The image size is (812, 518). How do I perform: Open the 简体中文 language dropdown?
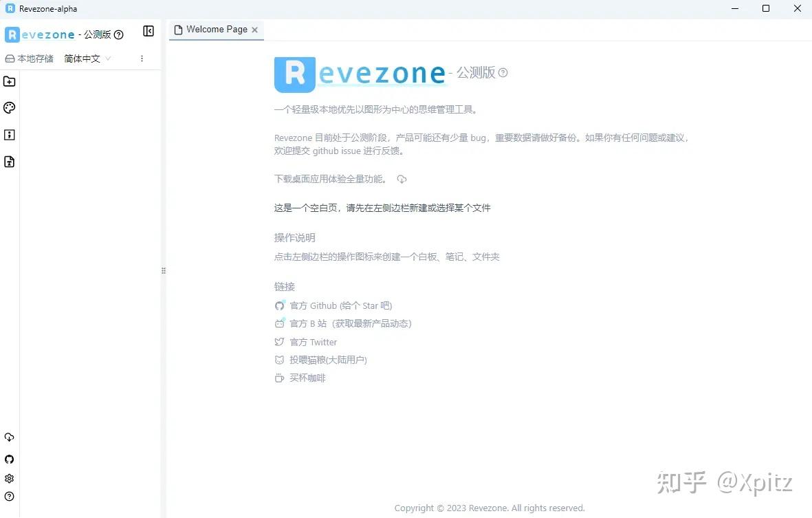click(85, 58)
